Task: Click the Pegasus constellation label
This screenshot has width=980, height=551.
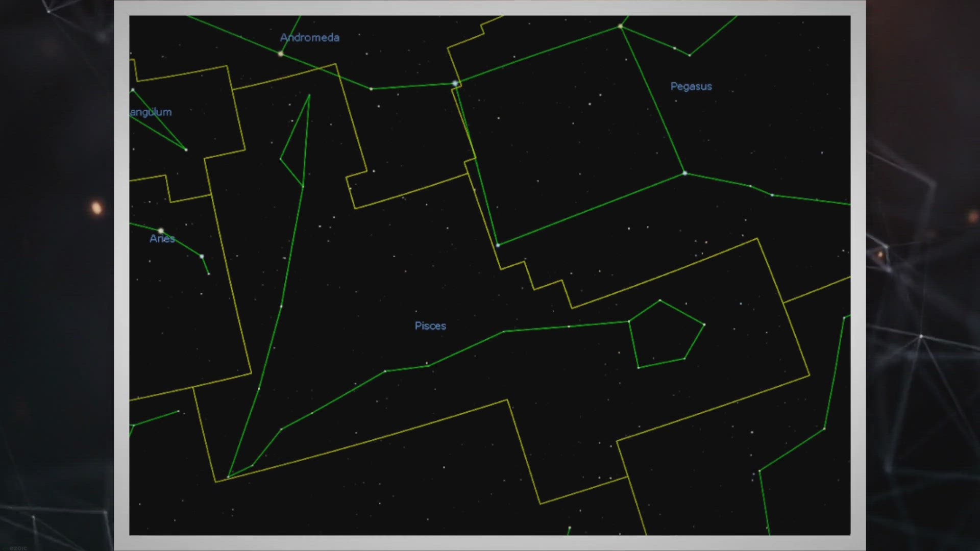Action: tap(691, 86)
